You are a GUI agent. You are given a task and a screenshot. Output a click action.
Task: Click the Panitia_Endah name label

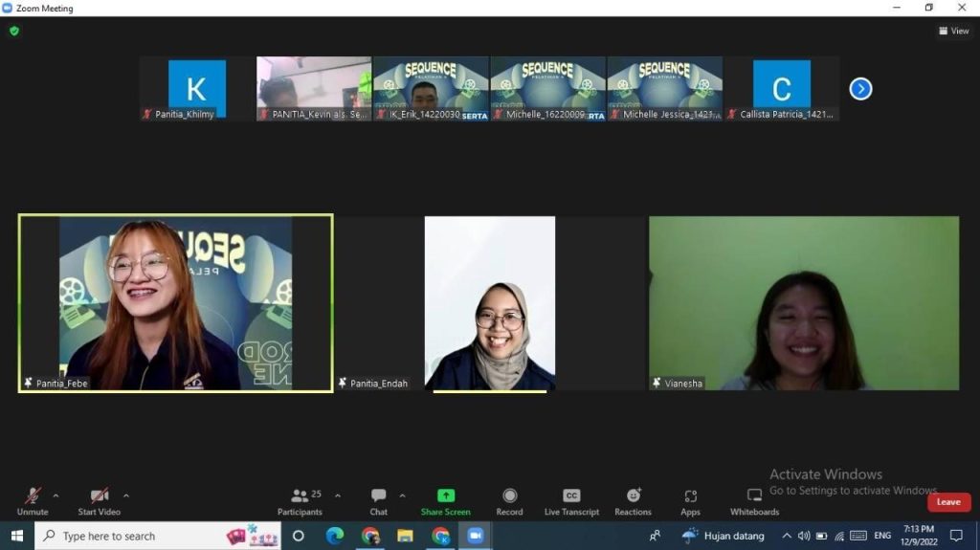tap(379, 384)
